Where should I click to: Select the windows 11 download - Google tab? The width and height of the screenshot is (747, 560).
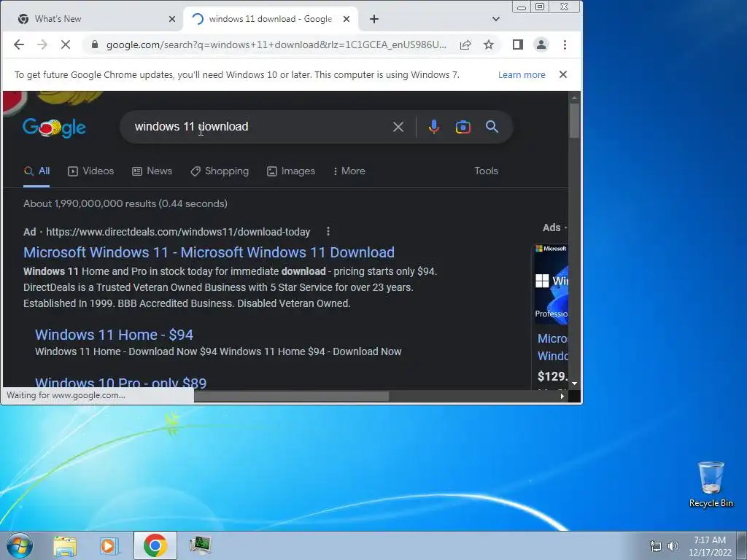[271, 19]
